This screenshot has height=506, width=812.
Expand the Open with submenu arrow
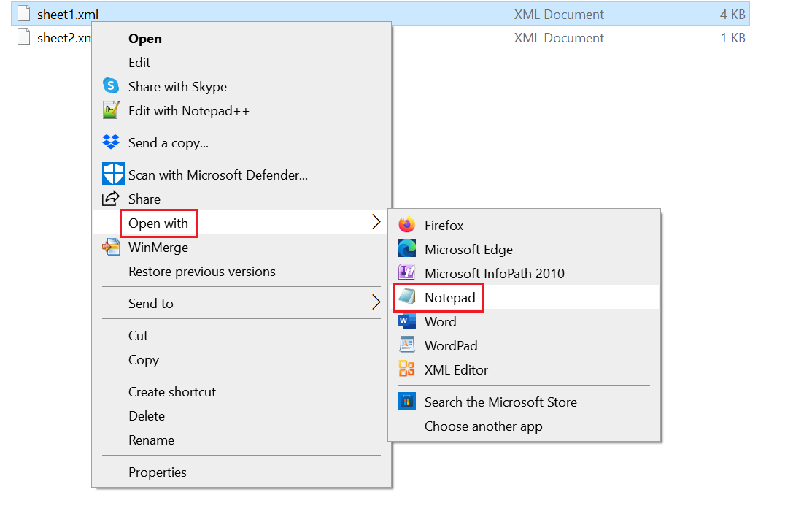tap(375, 223)
